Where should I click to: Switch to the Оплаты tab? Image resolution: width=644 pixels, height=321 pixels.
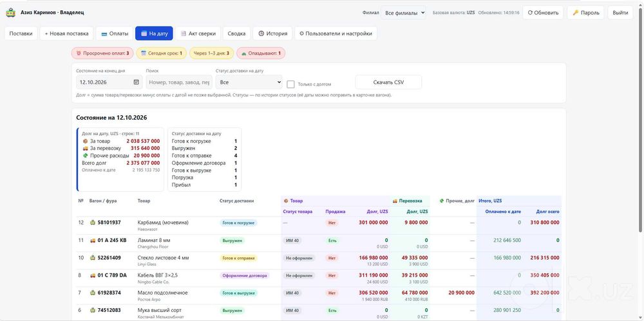click(x=115, y=33)
